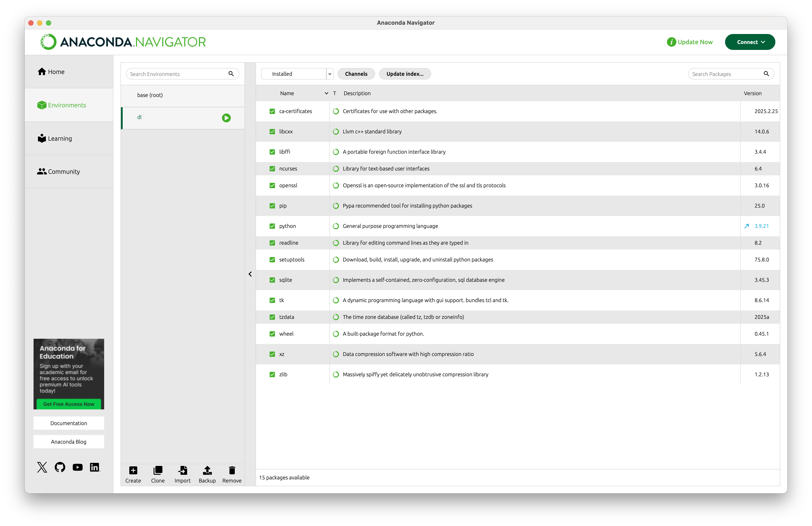This screenshot has width=812, height=526.
Task: Toggle the python package checkbox
Action: 272,226
